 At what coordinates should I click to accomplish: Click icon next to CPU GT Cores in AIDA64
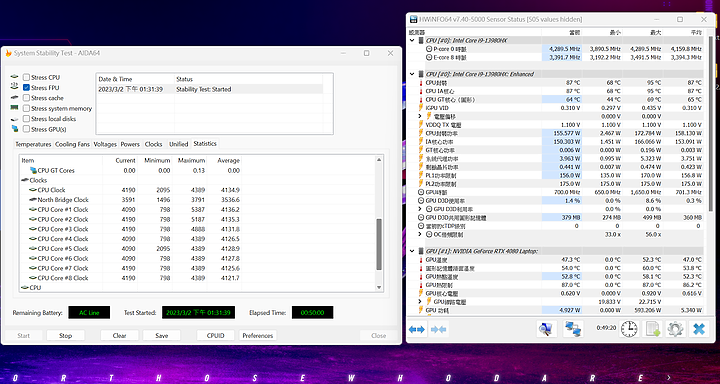tap(33, 170)
